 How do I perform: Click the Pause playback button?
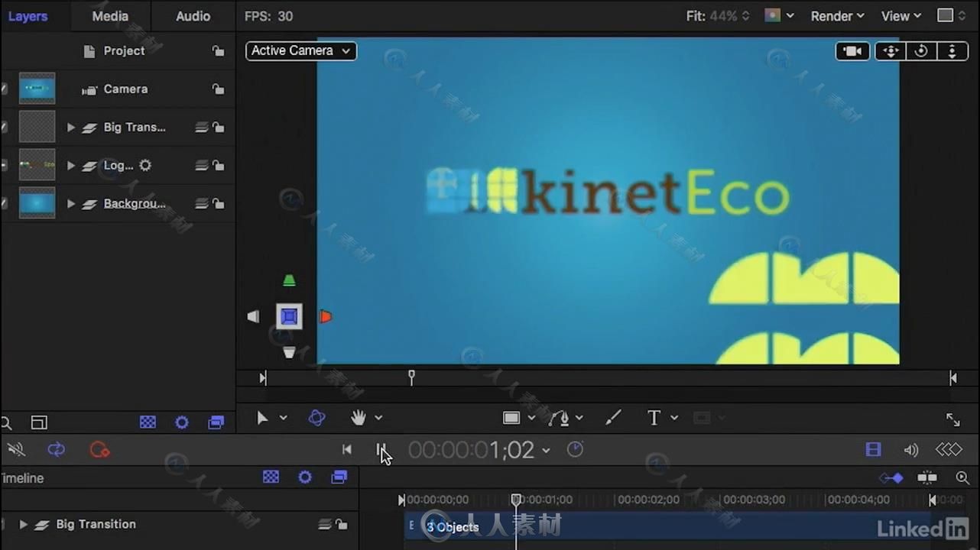[x=381, y=450]
